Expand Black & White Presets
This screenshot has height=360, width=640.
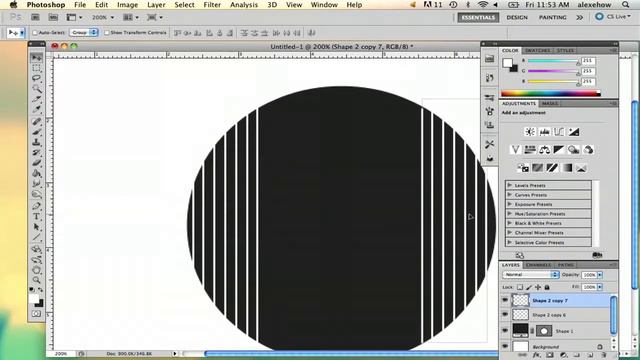click(x=510, y=223)
